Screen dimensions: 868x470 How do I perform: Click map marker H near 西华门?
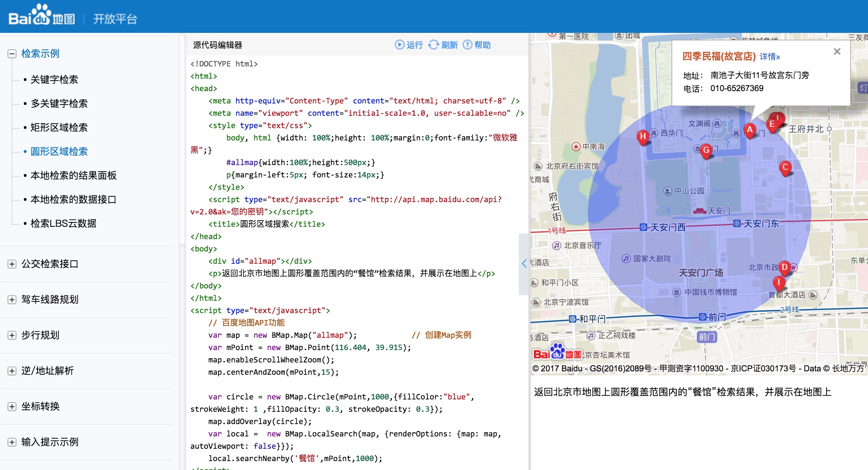click(643, 137)
